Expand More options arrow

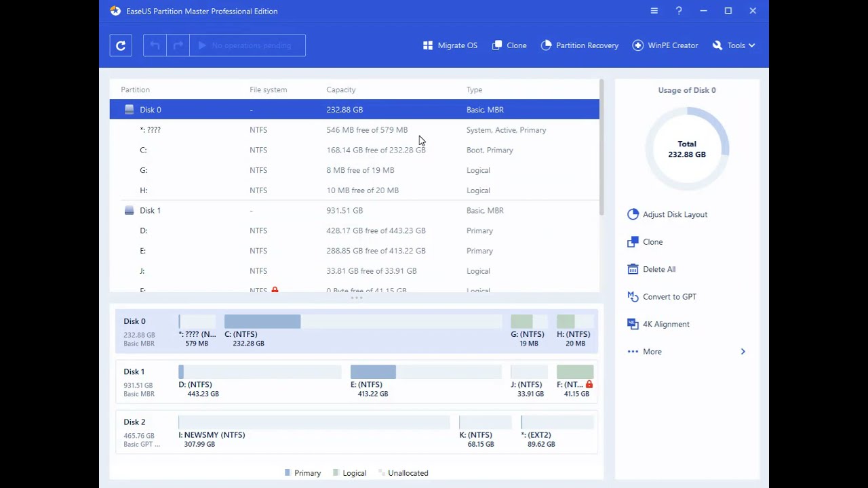(743, 351)
